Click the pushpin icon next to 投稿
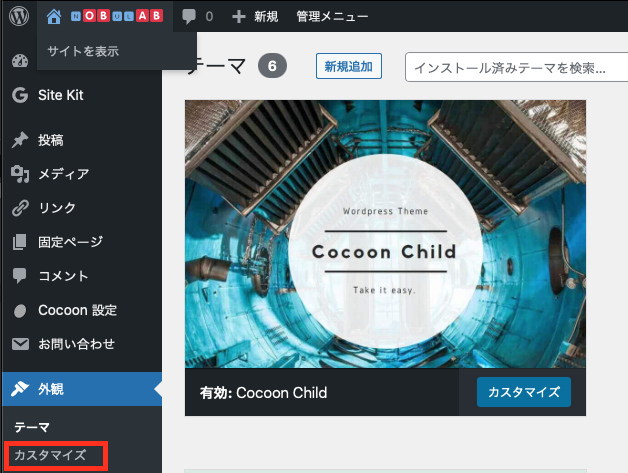 [x=20, y=140]
